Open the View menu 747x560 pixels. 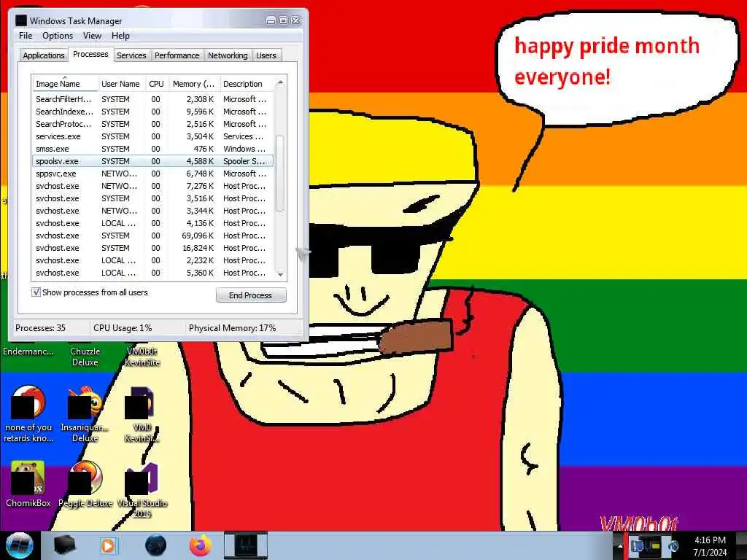[x=92, y=36]
